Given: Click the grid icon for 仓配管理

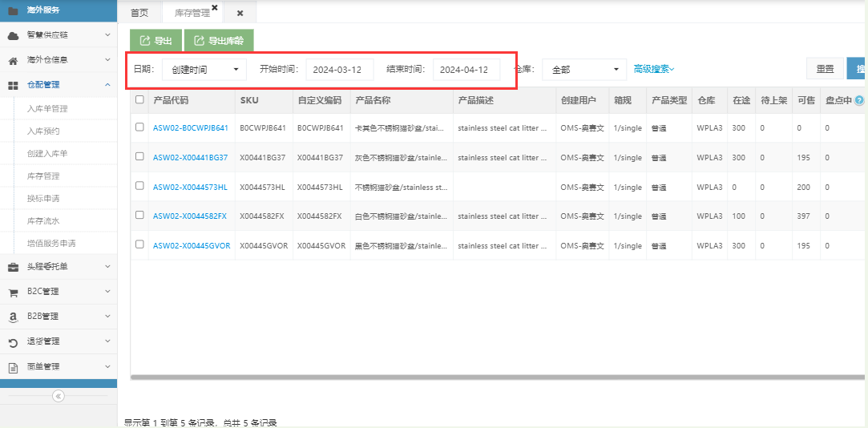Looking at the screenshot, I should pos(13,85).
